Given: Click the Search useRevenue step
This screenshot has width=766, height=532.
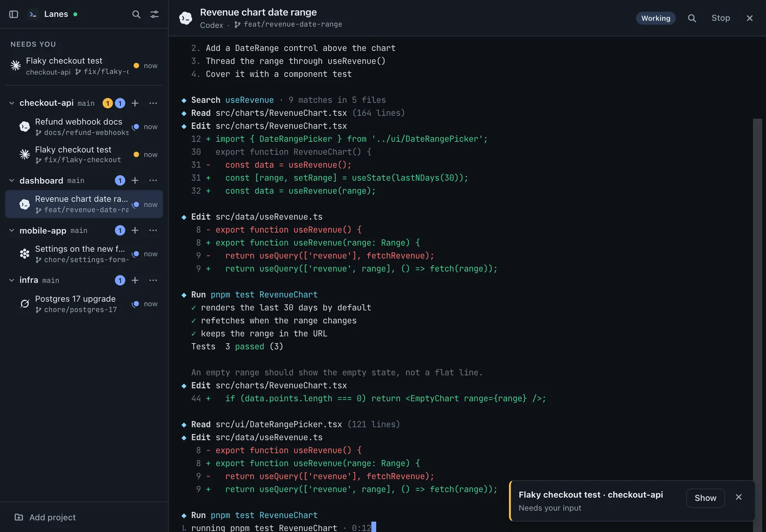Looking at the screenshot, I should (283, 100).
